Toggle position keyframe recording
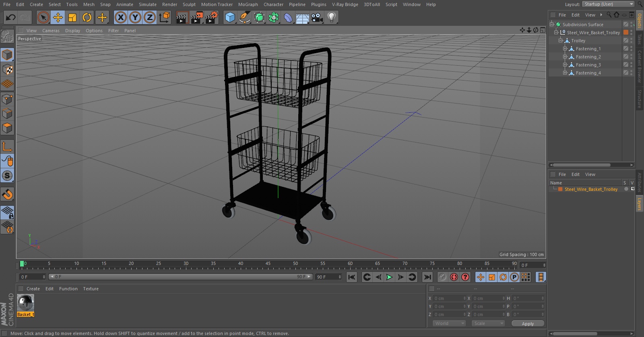 pos(481,277)
